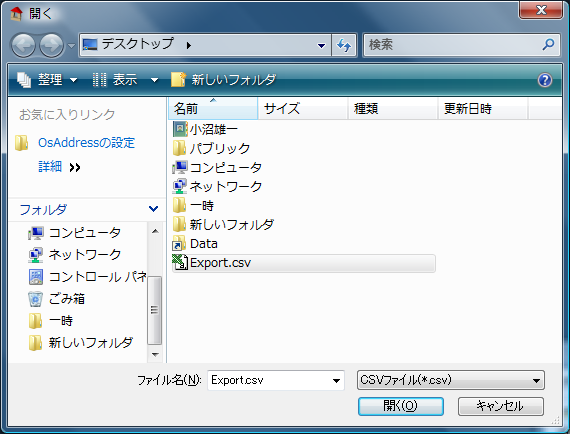570x434 pixels.
Task: Select ネットワーク icon in file list
Action: click(180, 186)
